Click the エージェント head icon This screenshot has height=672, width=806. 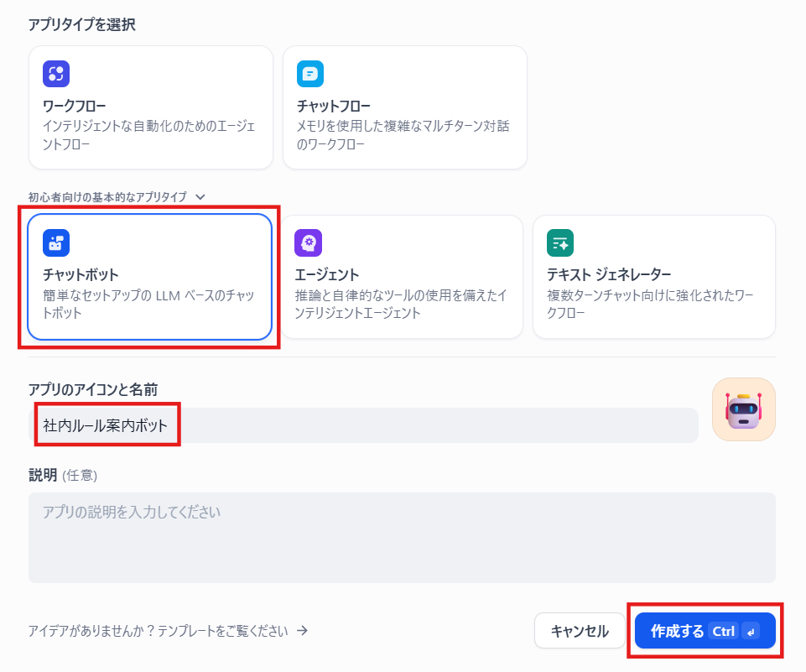click(x=308, y=242)
